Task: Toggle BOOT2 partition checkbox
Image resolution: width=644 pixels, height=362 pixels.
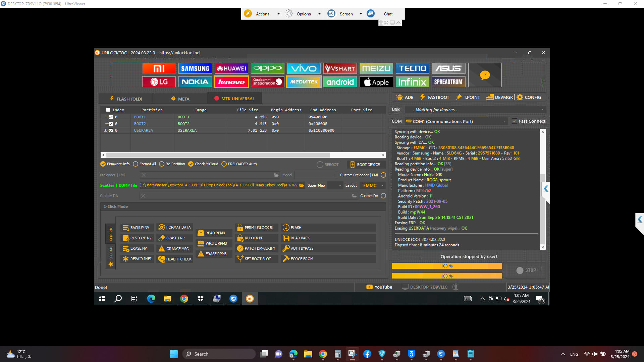Action: [x=111, y=124]
